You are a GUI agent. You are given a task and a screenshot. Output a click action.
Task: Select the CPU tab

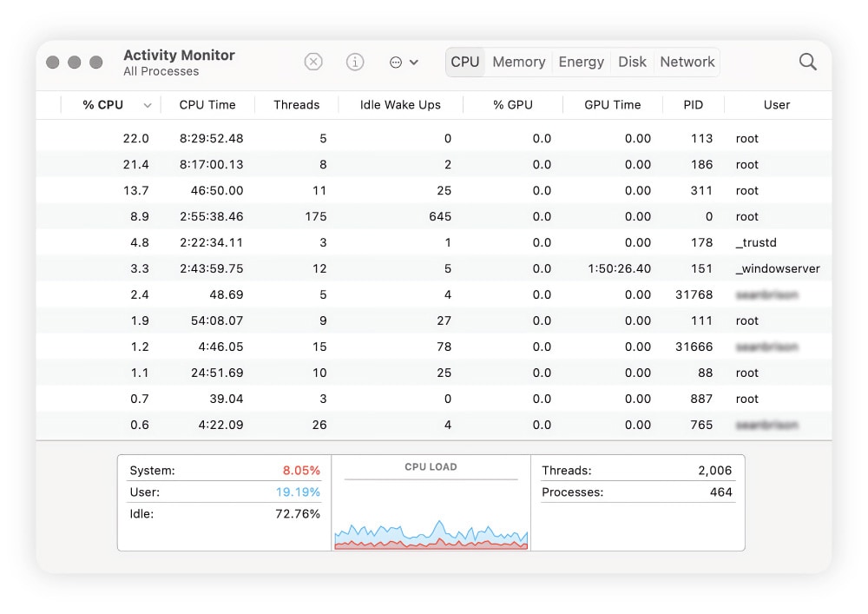(464, 62)
